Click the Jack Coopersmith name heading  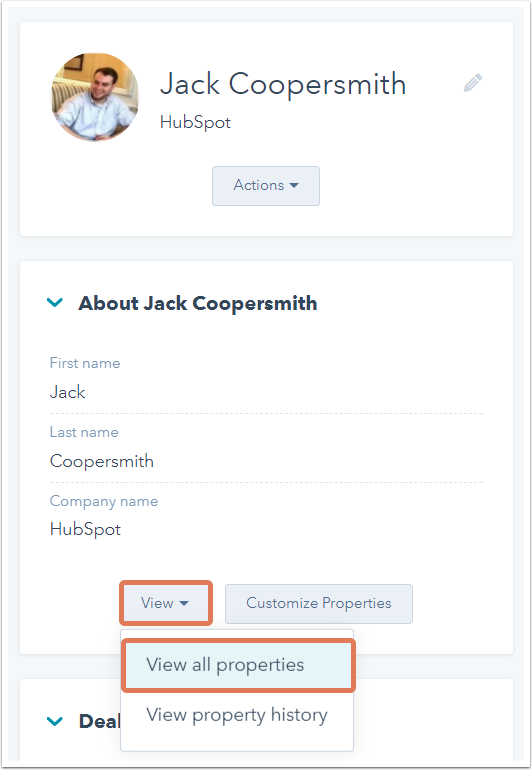click(x=283, y=84)
